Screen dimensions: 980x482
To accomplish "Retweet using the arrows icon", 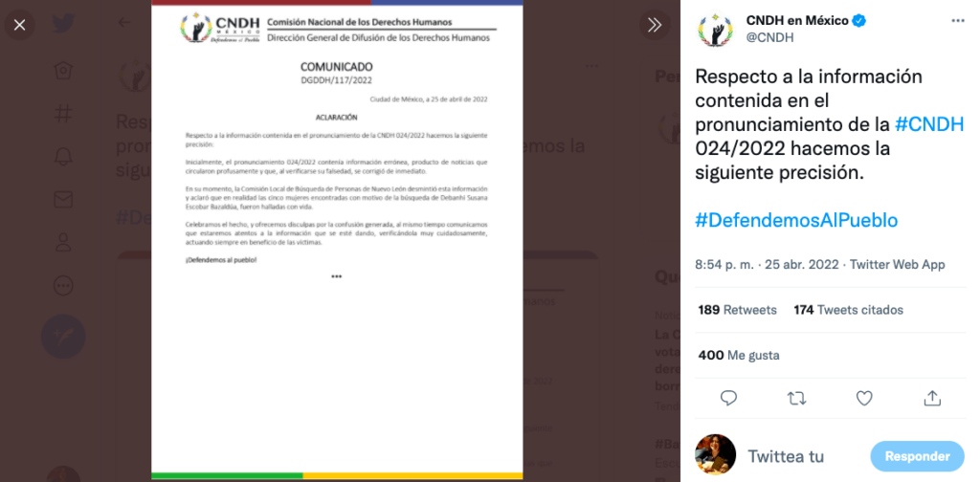I will (x=797, y=398).
